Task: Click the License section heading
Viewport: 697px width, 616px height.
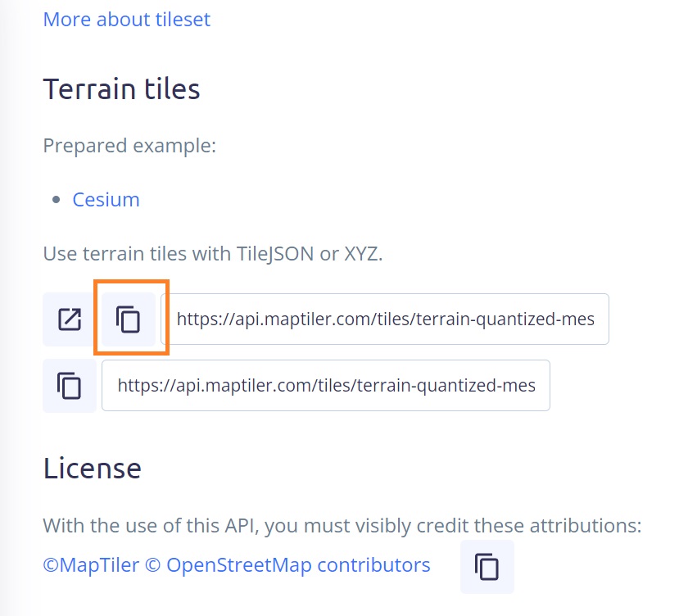Action: click(x=92, y=468)
